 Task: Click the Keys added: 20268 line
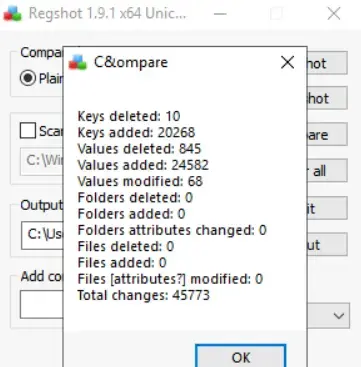tap(136, 132)
